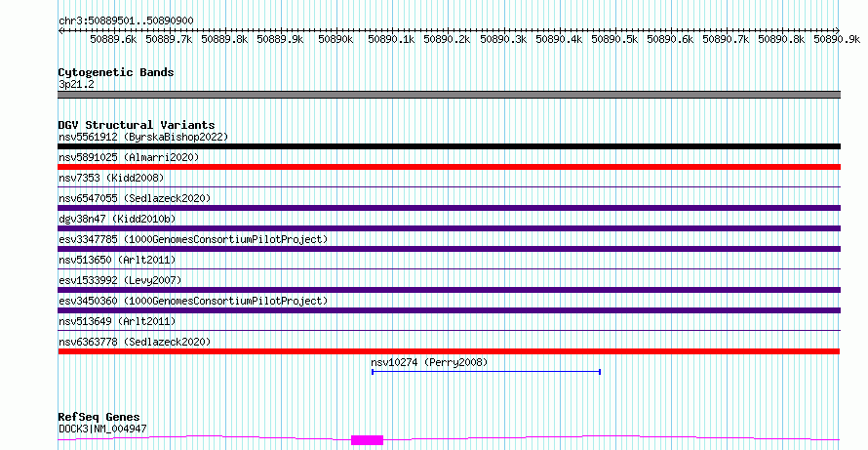This screenshot has width=868, height=450.
Task: Select the purple esv3347785 variant bar
Action: [x=449, y=249]
